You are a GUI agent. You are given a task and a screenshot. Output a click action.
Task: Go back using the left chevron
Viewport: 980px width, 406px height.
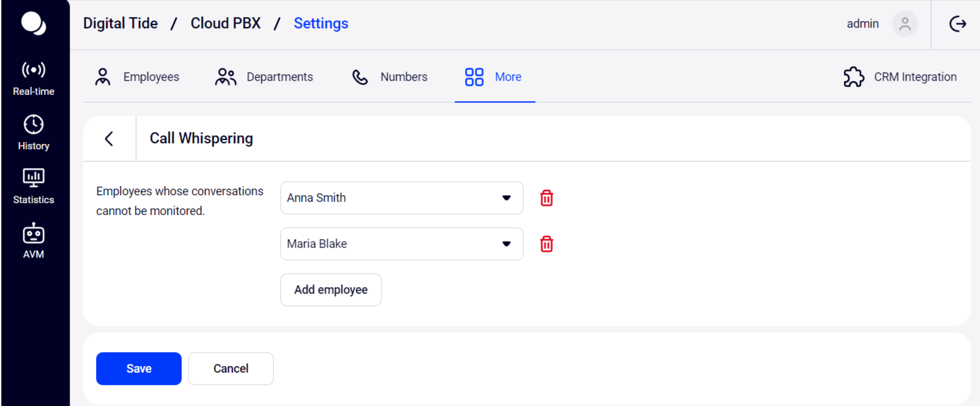tap(109, 139)
